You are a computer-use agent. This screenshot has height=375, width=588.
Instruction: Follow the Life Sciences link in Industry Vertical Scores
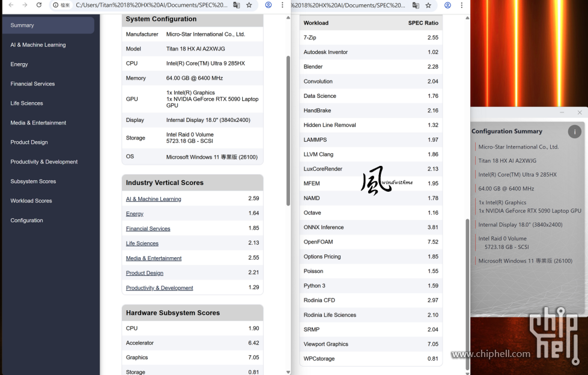(142, 243)
